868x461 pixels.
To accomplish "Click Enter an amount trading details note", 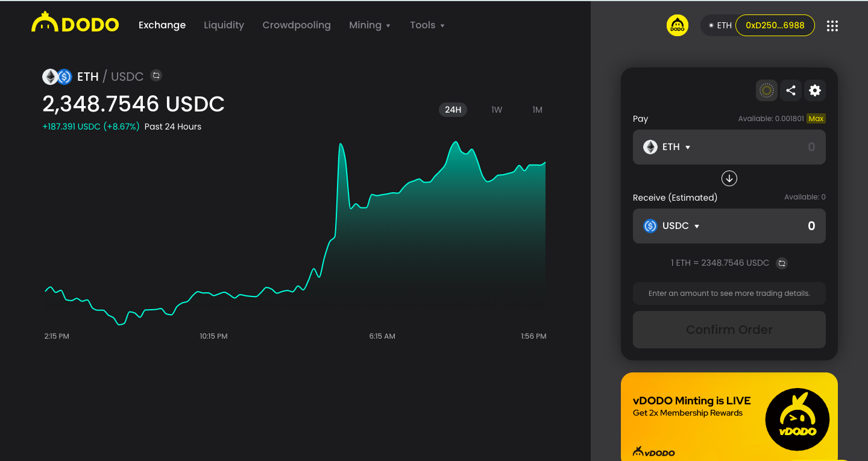I will (x=729, y=293).
